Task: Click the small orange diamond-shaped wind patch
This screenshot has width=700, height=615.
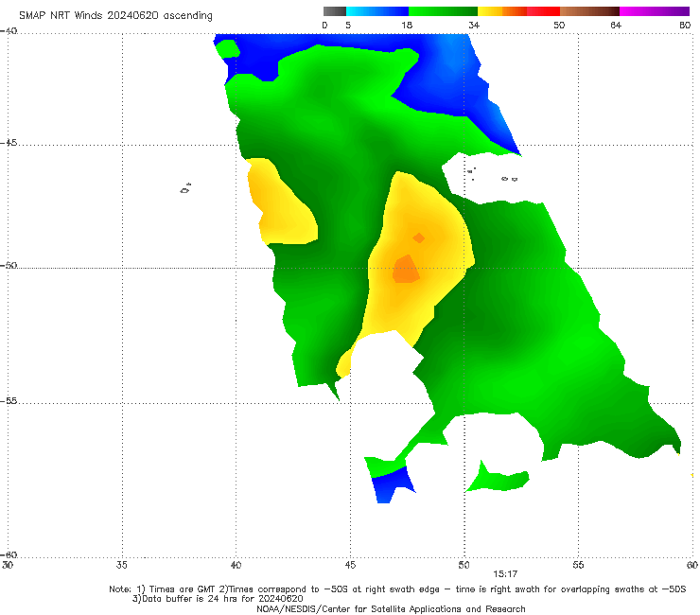Action: tap(419, 238)
